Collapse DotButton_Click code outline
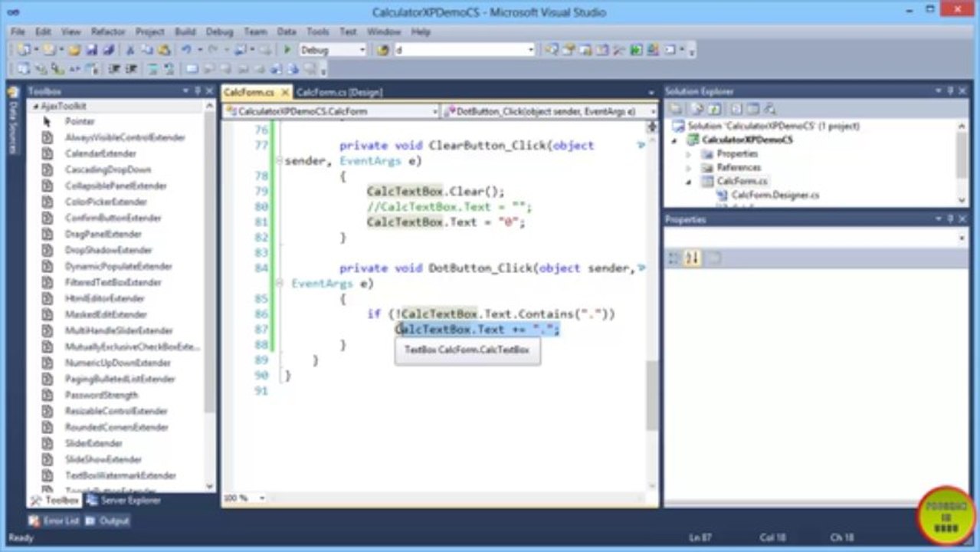Viewport: 980px width, 552px height. pyautogui.click(x=278, y=283)
